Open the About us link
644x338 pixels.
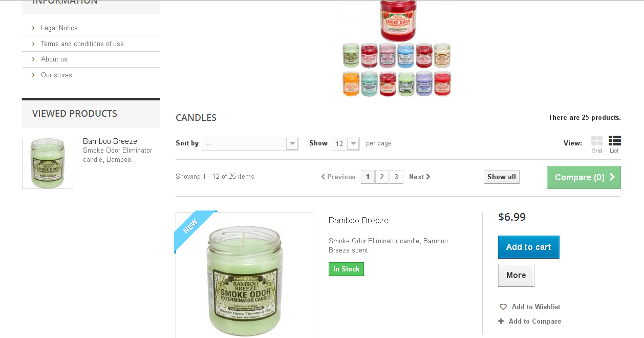54,59
